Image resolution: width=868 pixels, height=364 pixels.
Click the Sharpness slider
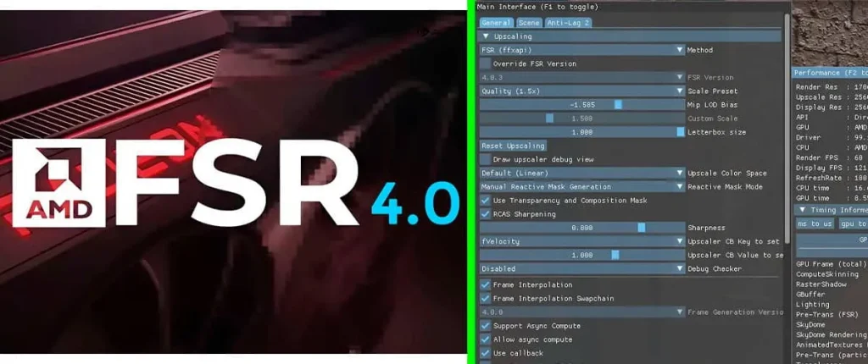click(x=582, y=228)
